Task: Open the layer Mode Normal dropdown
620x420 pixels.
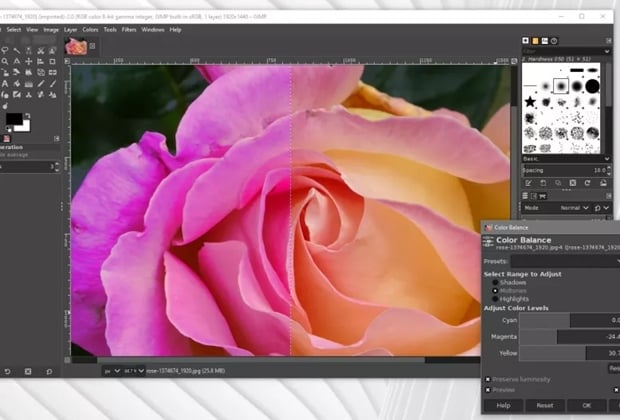Action: pyautogui.click(x=575, y=208)
